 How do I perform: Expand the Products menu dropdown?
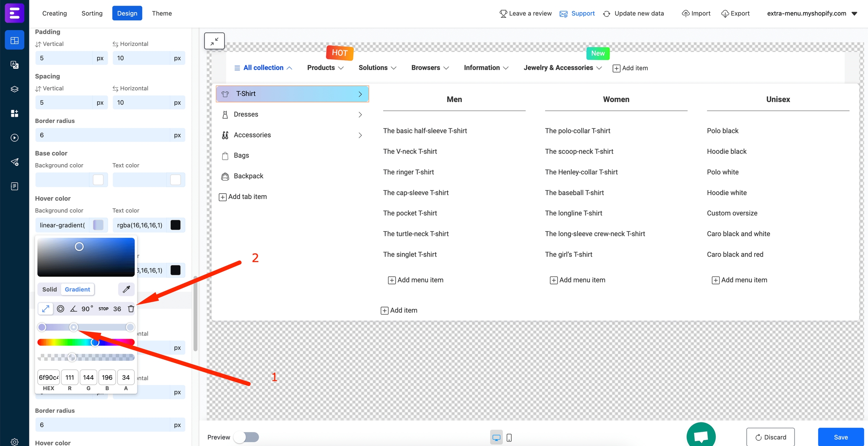pyautogui.click(x=325, y=68)
